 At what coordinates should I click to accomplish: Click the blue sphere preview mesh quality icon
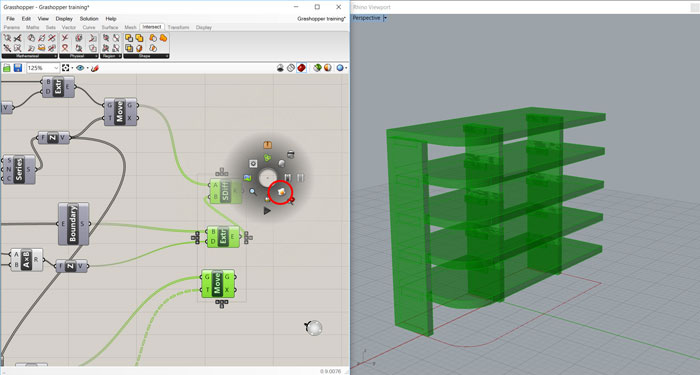[340, 68]
